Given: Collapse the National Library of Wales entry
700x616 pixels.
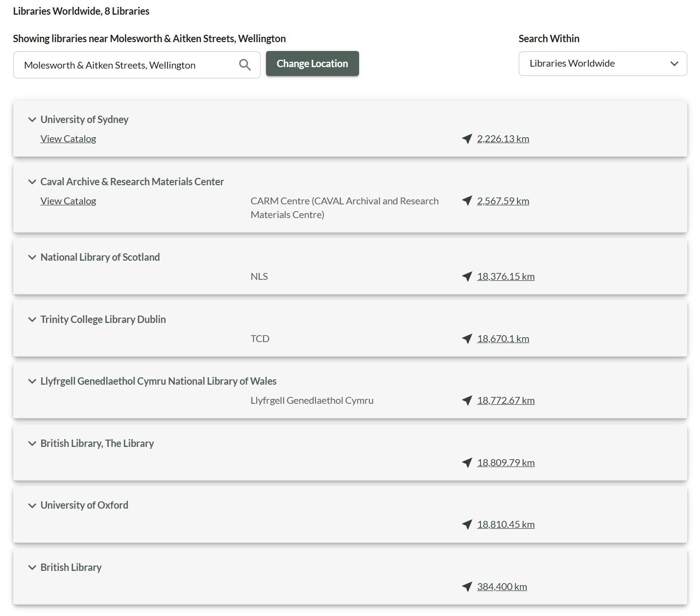Looking at the screenshot, I should pyautogui.click(x=32, y=381).
